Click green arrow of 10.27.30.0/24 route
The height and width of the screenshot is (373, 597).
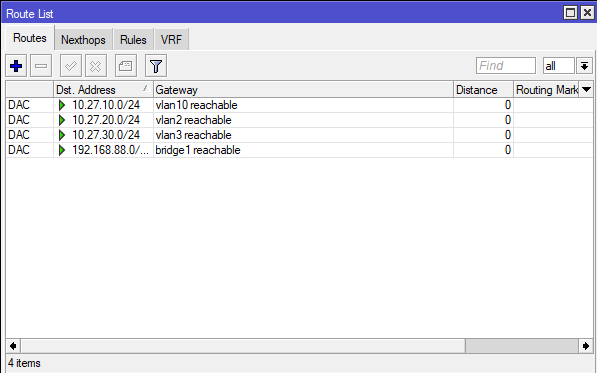tap(62, 135)
